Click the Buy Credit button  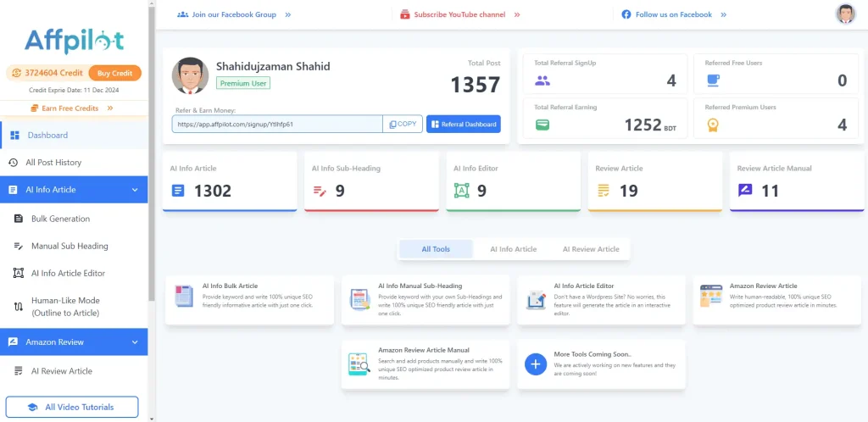[x=114, y=73]
